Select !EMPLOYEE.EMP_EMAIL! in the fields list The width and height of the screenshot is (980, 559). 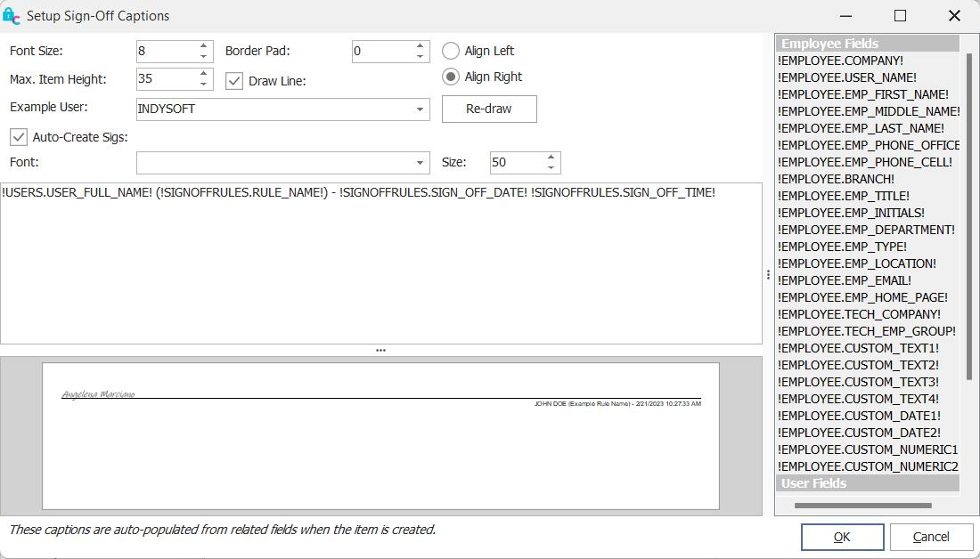[x=844, y=280]
